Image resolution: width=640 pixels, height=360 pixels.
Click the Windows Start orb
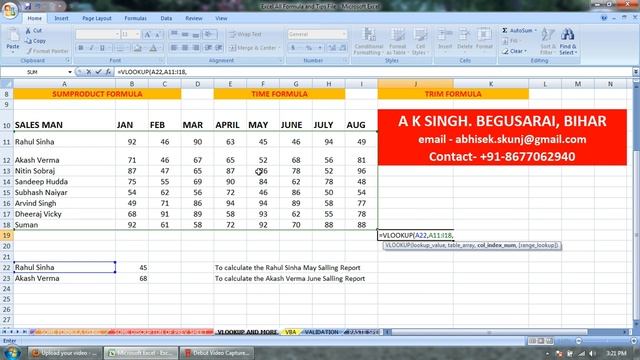pos(12,353)
